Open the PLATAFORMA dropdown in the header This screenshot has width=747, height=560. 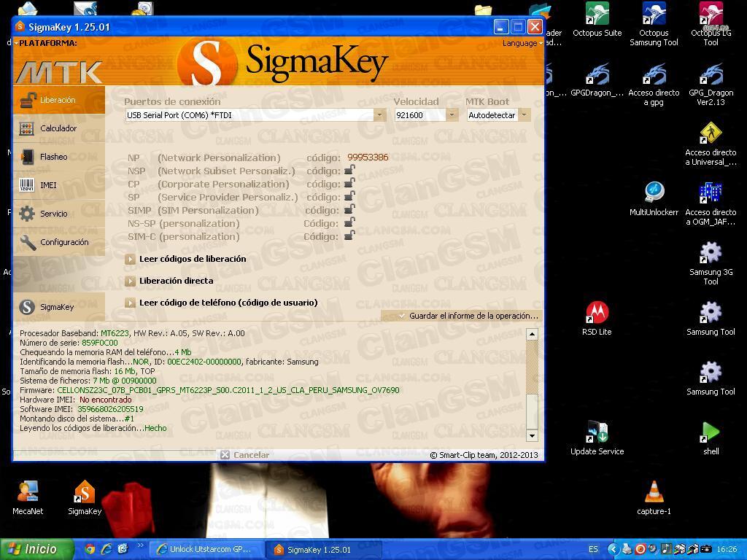click(x=46, y=43)
